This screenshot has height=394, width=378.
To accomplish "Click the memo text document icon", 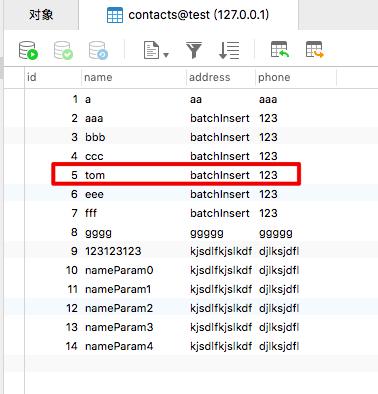I will coord(151,50).
